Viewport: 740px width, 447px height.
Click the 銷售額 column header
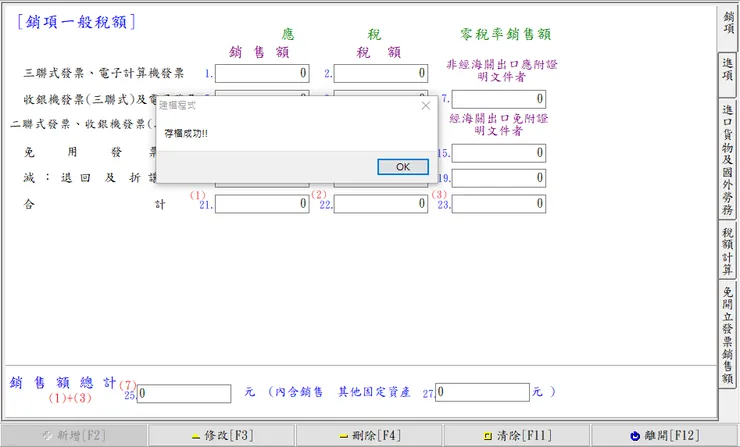pyautogui.click(x=259, y=52)
